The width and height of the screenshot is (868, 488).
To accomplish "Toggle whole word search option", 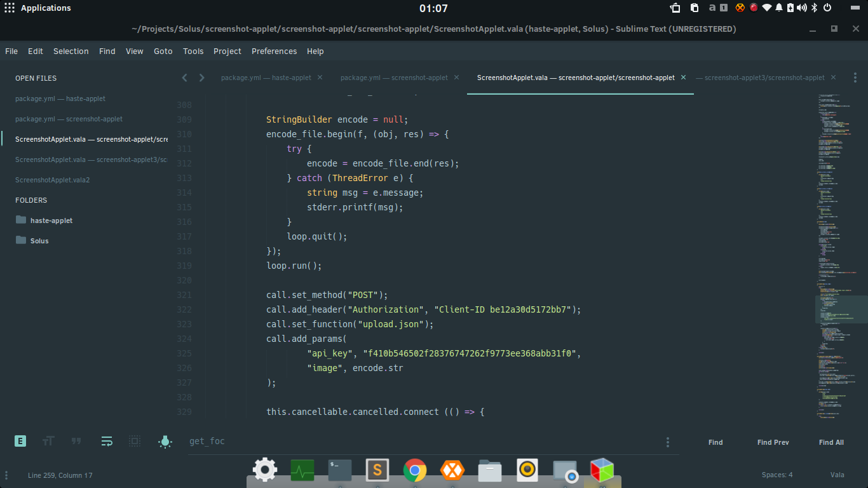I will tap(76, 441).
